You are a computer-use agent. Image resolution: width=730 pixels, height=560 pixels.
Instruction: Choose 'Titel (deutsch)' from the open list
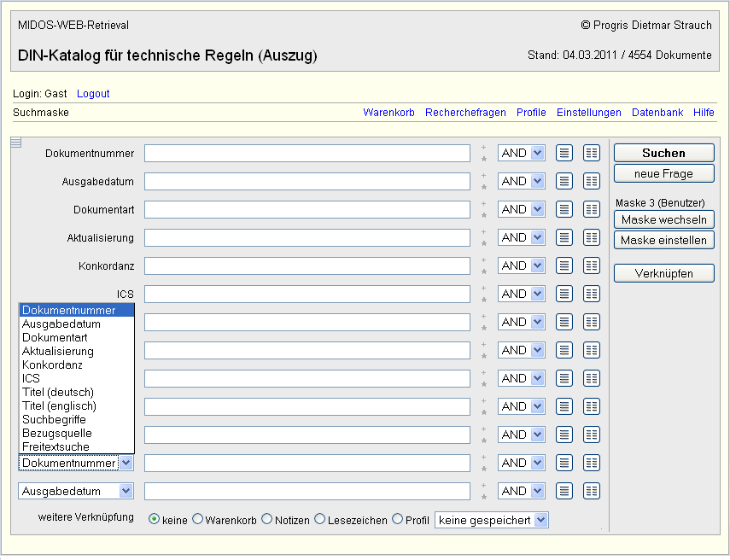coord(58,392)
